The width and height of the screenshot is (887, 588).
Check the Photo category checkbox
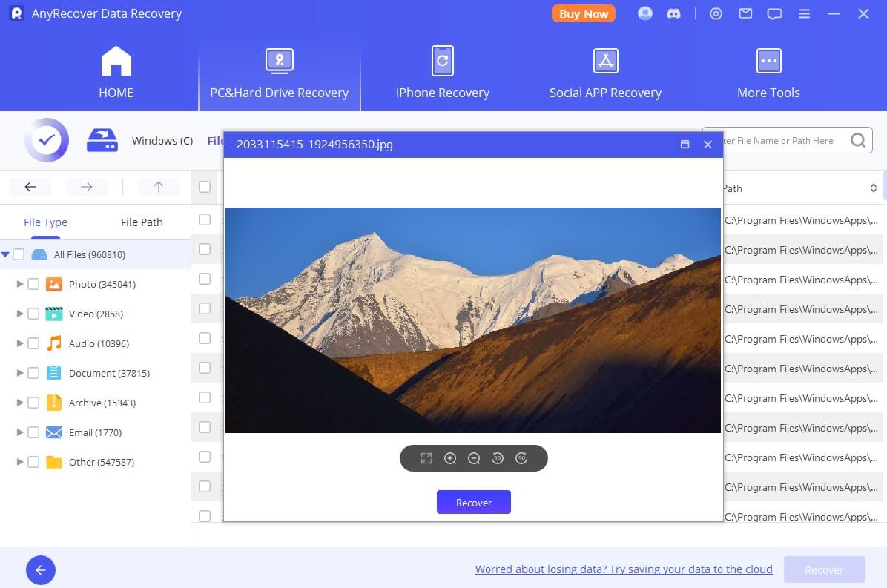(33, 284)
